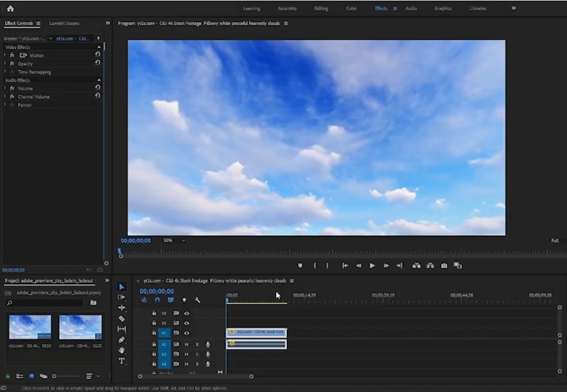Expand Time Remapping properties
Screen dimensions: 567x392
(5, 72)
